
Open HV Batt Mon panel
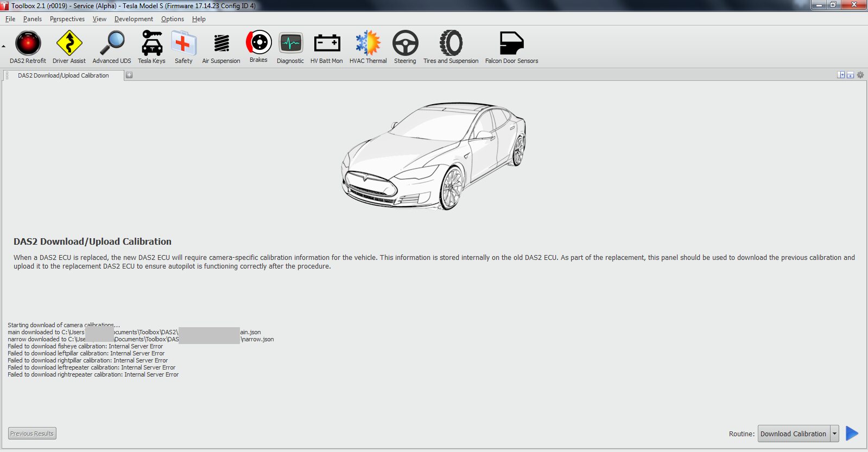coord(327,44)
